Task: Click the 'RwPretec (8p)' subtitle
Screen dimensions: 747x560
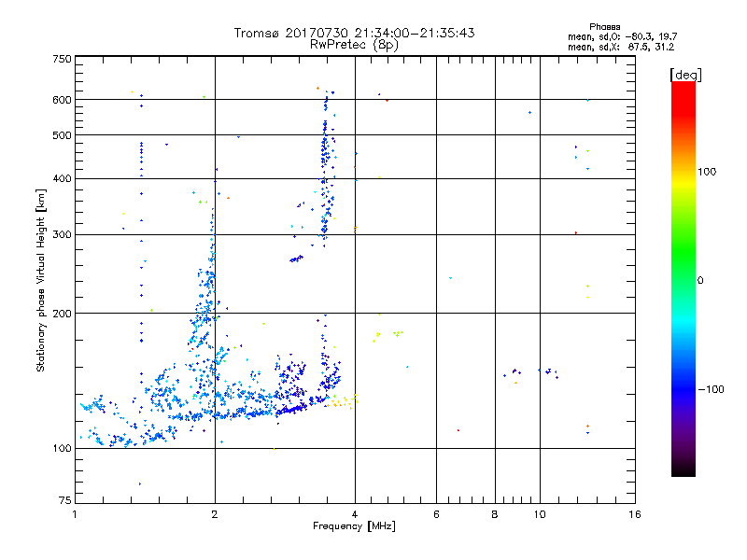Action: (x=354, y=45)
